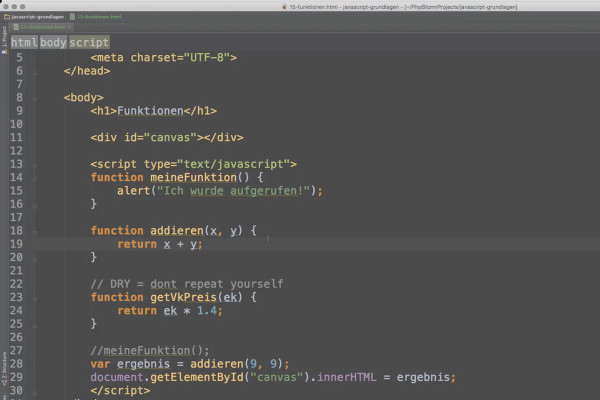Click the fold end marker at line 25
This screenshot has width=600, height=400.
[x=35, y=326]
